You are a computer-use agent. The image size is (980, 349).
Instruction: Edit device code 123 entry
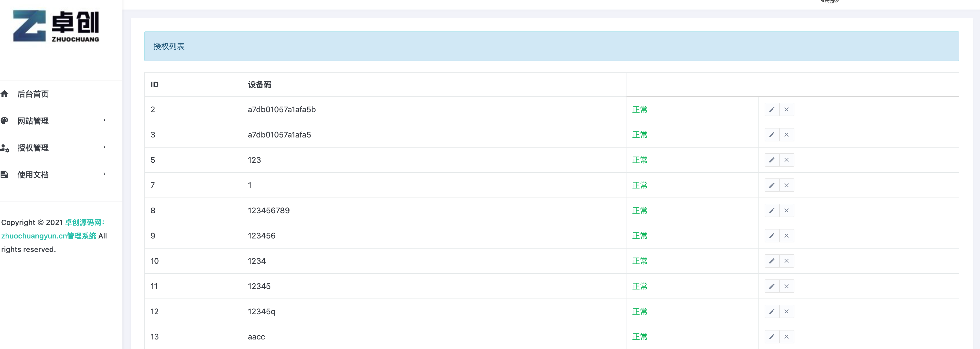coord(772,160)
